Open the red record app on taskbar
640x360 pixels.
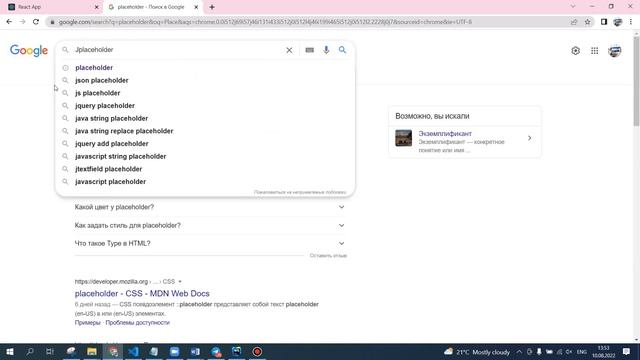click(x=257, y=351)
